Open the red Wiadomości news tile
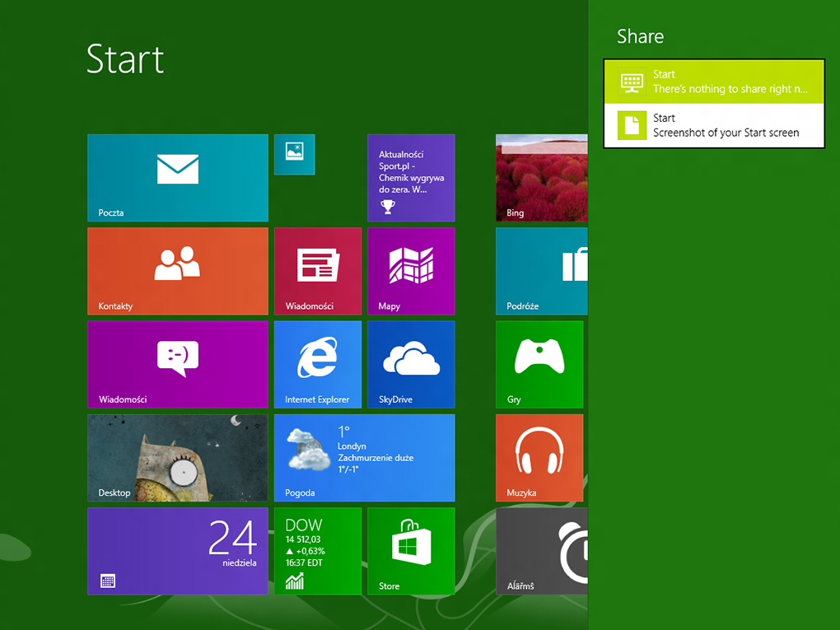The image size is (840, 630). pyautogui.click(x=317, y=271)
